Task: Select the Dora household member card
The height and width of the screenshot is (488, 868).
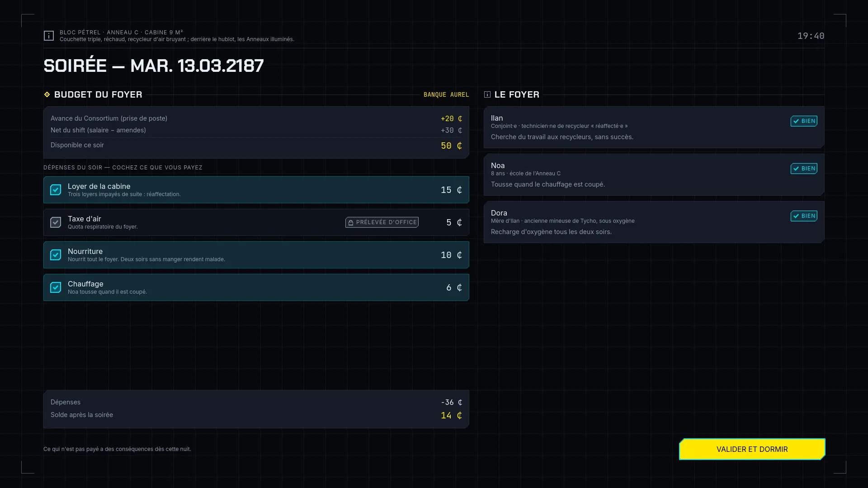Action: [654, 222]
